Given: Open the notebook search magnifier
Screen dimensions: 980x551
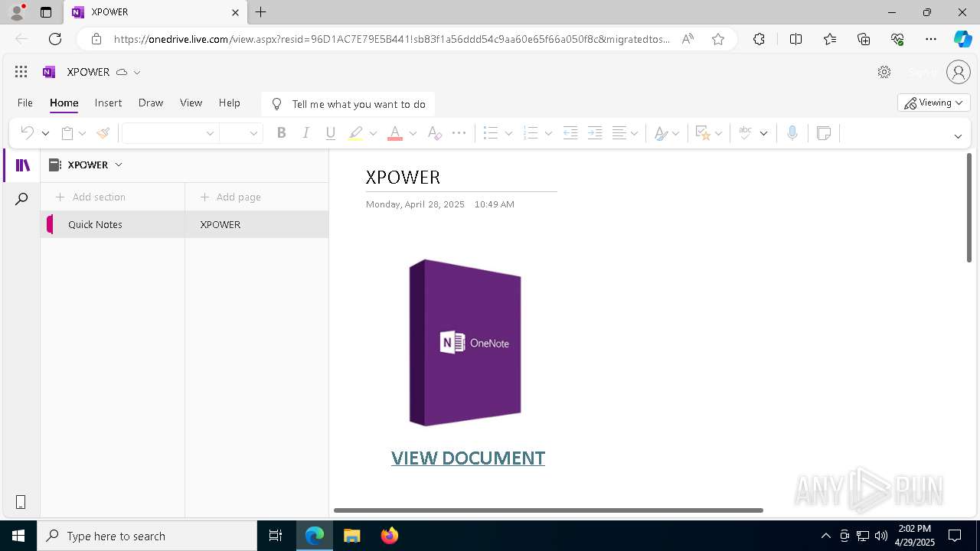Looking at the screenshot, I should point(21,199).
